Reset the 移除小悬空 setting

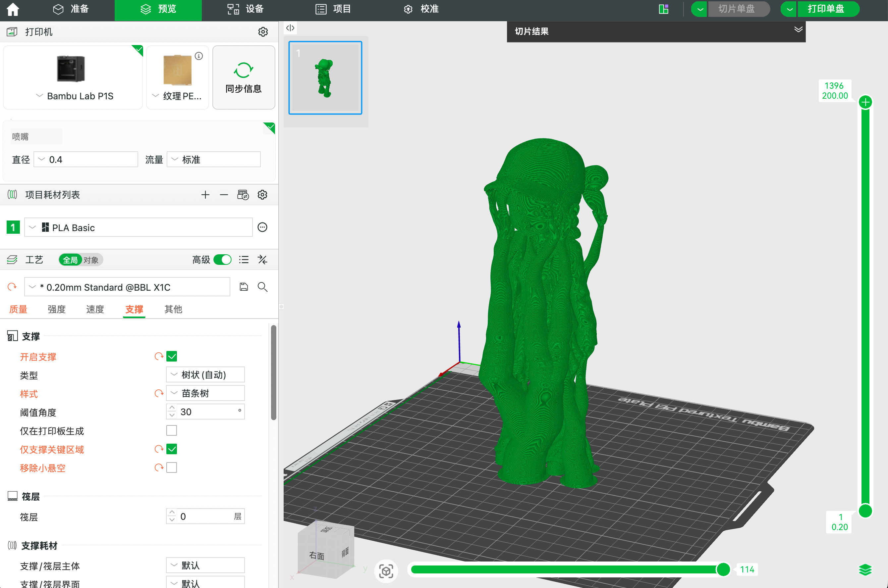[x=159, y=467]
